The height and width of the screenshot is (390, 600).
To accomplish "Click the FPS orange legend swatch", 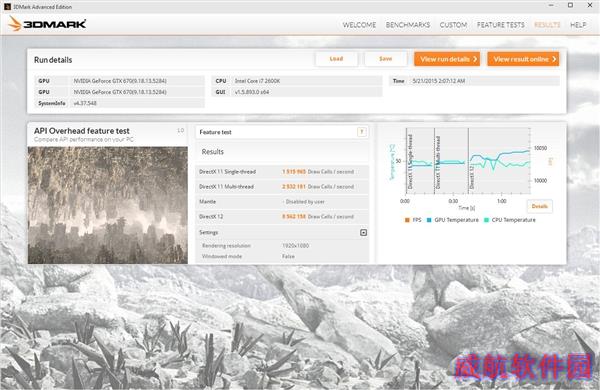I will (407, 220).
